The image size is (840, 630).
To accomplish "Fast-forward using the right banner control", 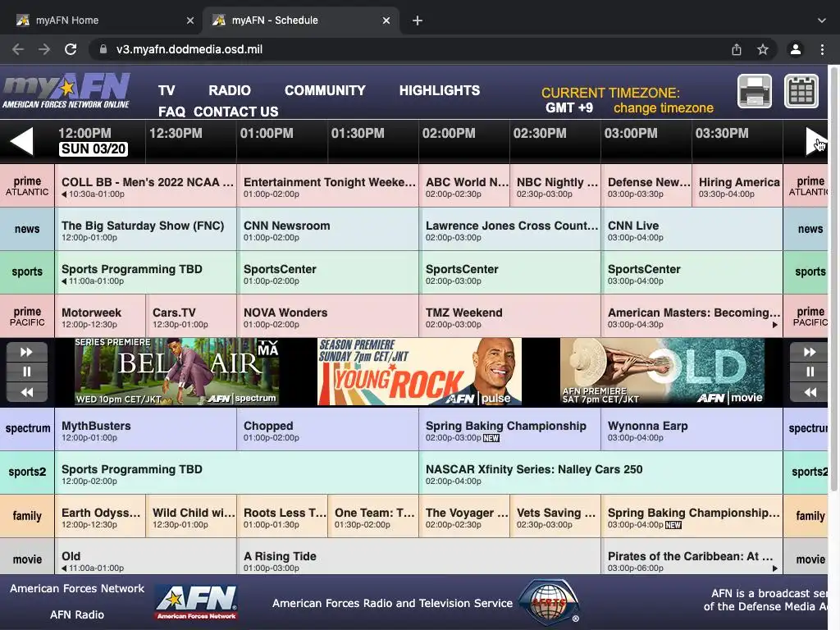I will [x=810, y=352].
